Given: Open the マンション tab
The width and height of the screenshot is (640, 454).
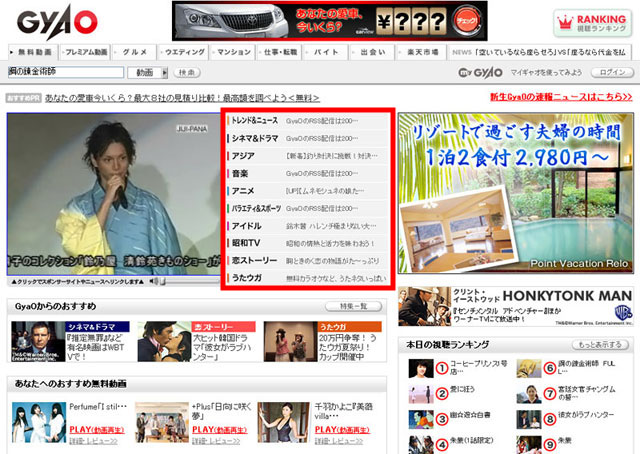Looking at the screenshot, I should [x=233, y=52].
